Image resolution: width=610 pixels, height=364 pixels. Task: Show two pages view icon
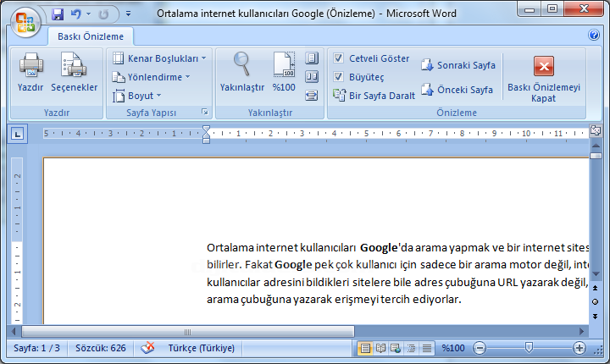coord(312,77)
